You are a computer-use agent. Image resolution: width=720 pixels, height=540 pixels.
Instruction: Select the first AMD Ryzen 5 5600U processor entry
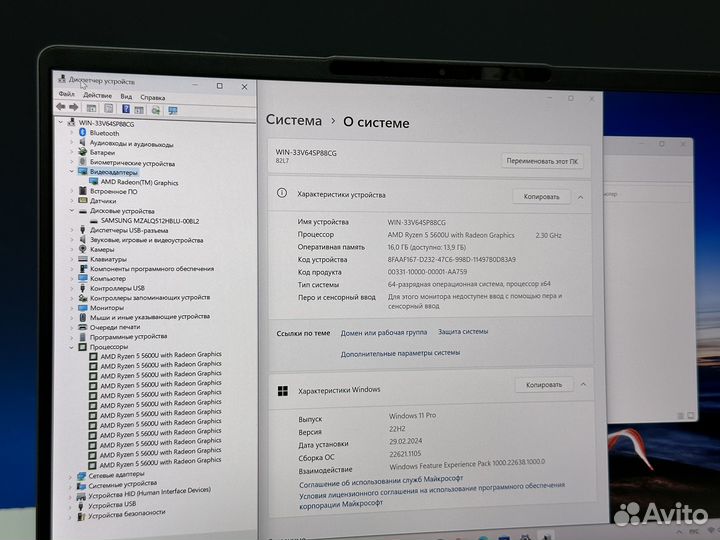tap(160, 356)
